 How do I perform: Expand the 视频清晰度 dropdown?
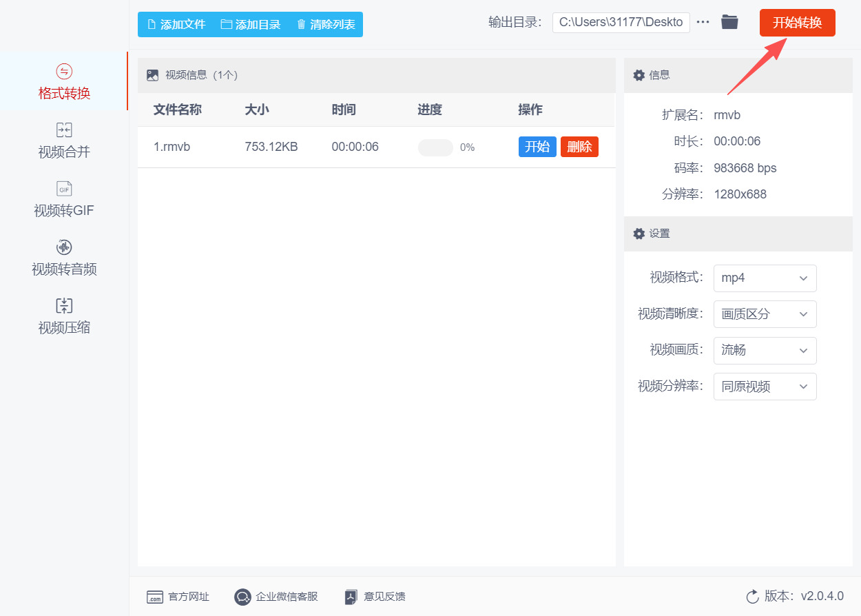pyautogui.click(x=765, y=314)
